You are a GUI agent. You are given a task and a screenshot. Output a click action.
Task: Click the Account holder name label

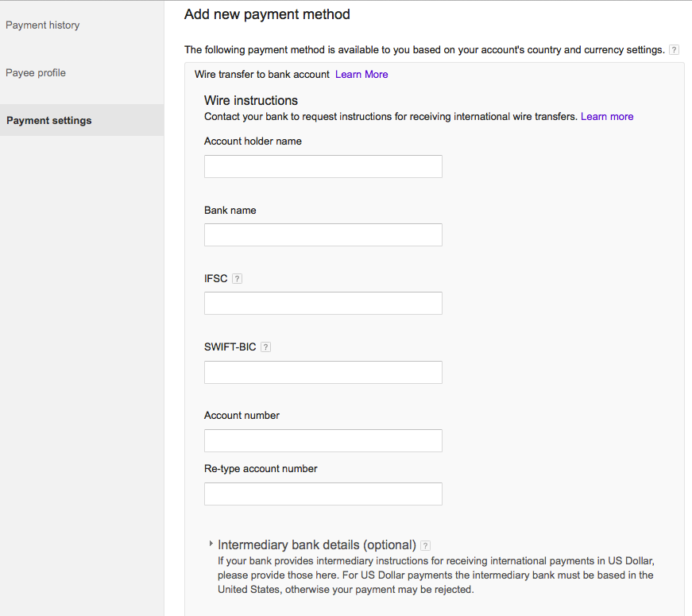(253, 141)
